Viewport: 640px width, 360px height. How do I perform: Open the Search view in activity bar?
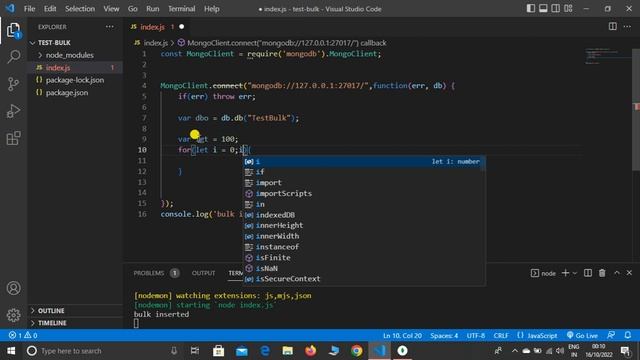click(x=13, y=57)
